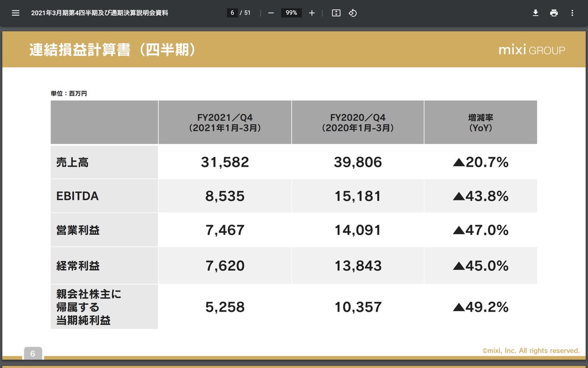Click the value 7,620

pyautogui.click(x=225, y=265)
